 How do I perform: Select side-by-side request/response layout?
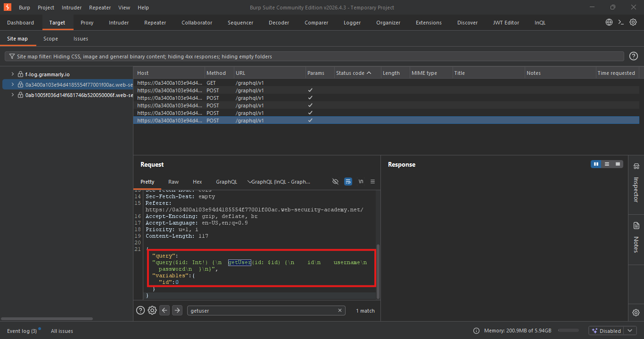point(596,164)
